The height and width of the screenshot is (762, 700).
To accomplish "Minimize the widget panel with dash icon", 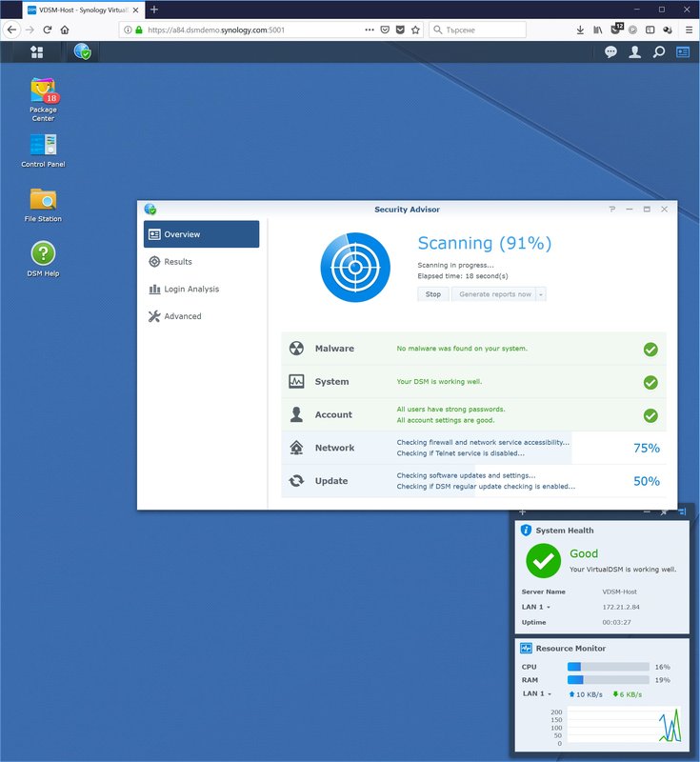I will pos(647,512).
